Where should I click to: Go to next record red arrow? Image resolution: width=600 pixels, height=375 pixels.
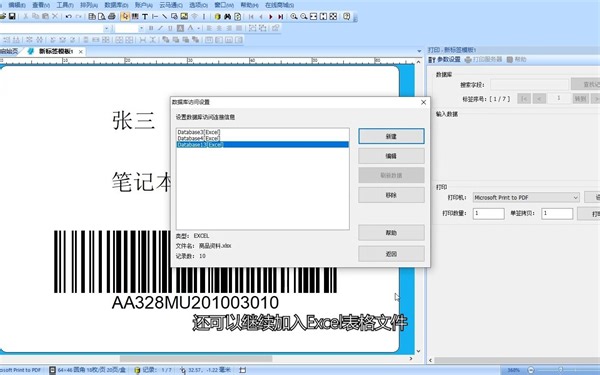(271, 16)
